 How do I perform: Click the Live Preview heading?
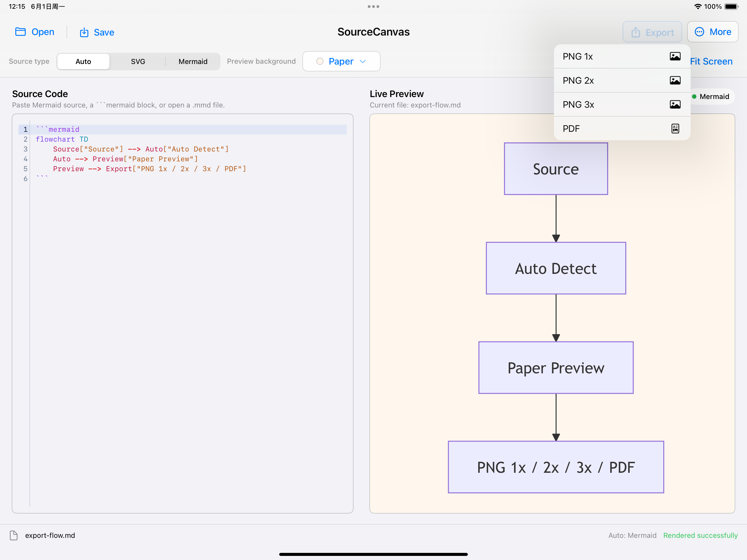(x=396, y=94)
